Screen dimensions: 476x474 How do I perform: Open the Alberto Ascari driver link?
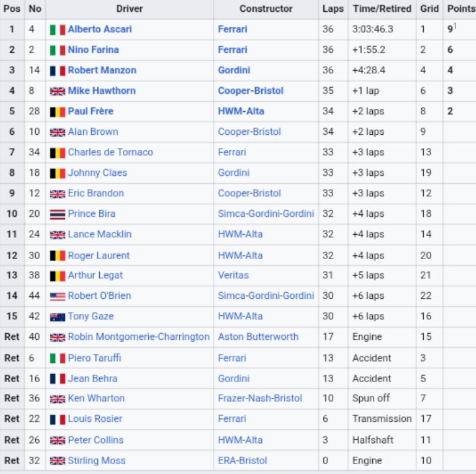click(x=100, y=29)
